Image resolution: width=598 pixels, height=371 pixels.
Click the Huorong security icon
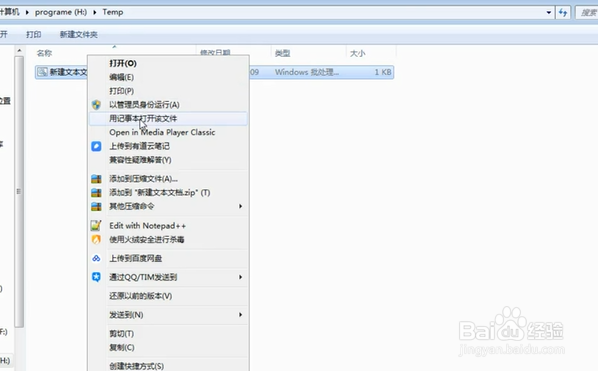click(96, 239)
